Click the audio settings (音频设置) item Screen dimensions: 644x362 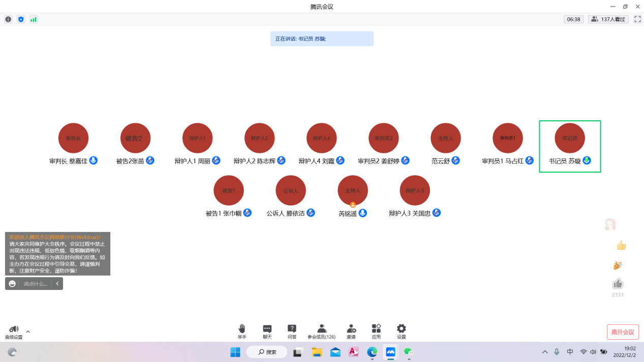click(14, 332)
